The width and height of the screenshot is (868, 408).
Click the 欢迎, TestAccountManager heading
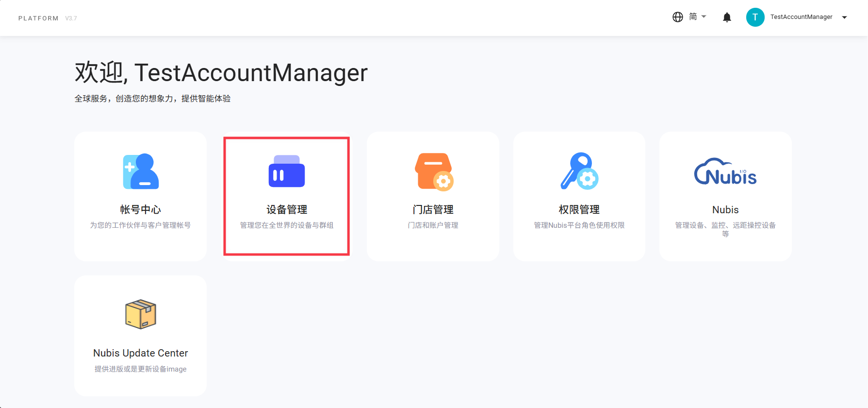tap(221, 73)
